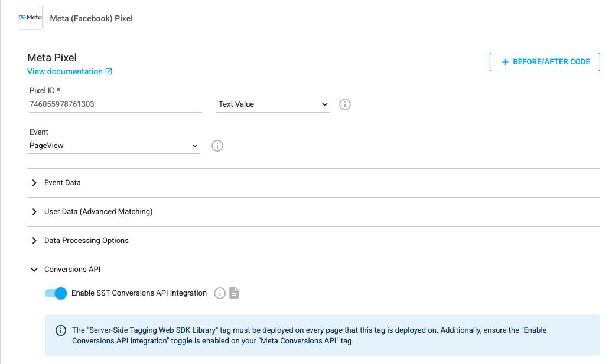Click the external link icon by View documentation
This screenshot has width=612, height=364.
[x=109, y=72]
